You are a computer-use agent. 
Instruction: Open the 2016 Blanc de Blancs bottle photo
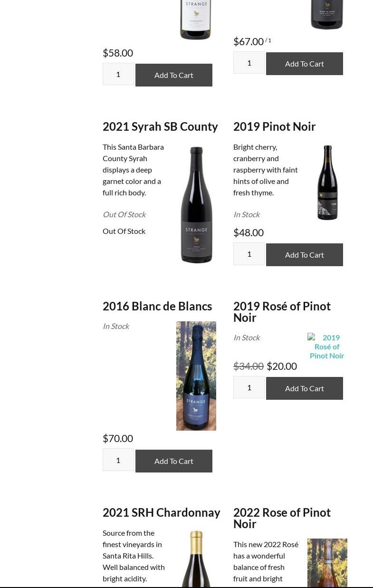(x=196, y=376)
